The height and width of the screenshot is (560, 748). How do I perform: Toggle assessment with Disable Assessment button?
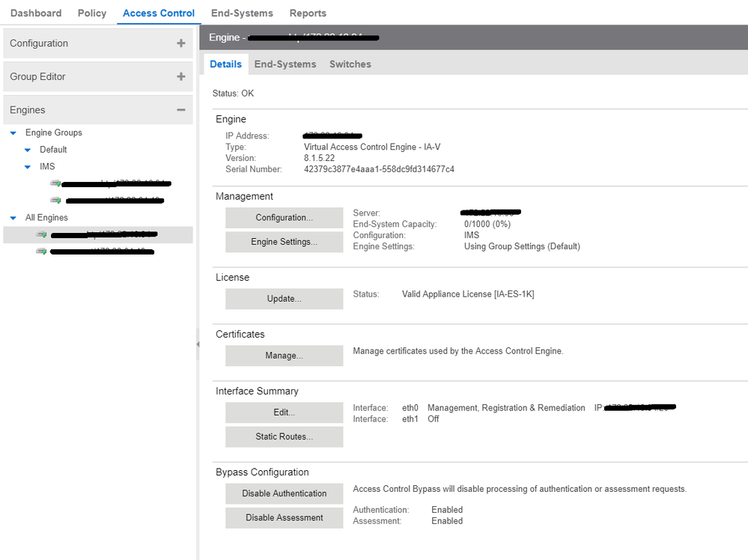(284, 517)
